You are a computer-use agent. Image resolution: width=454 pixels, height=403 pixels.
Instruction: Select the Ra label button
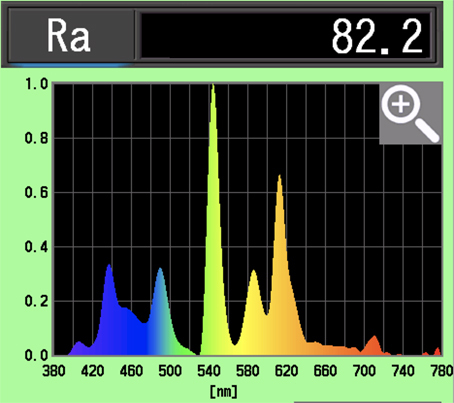[x=71, y=35]
